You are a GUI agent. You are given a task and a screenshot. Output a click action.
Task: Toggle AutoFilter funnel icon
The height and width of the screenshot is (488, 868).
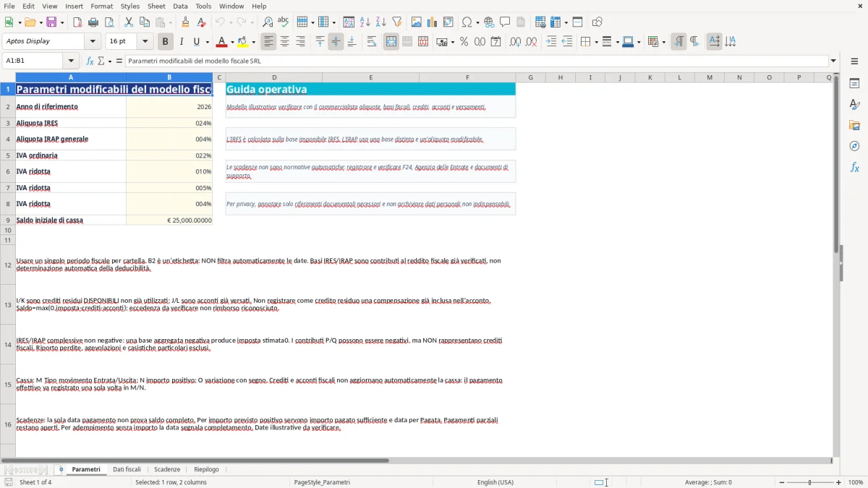click(397, 22)
